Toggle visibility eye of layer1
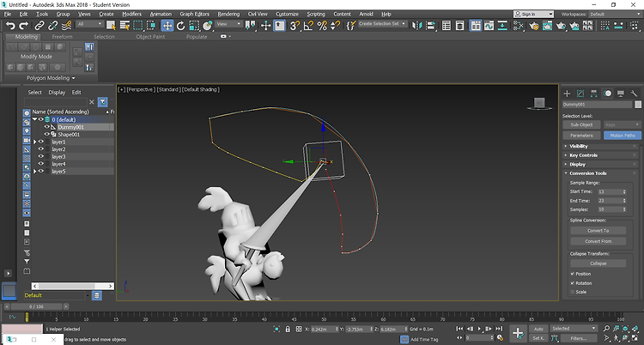The height and width of the screenshot is (345, 644). point(40,142)
